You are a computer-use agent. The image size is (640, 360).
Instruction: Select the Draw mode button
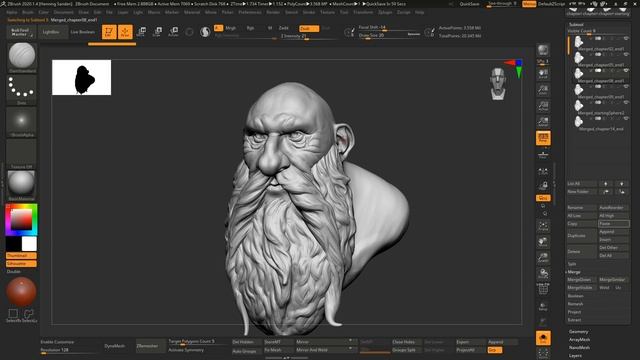tap(125, 32)
